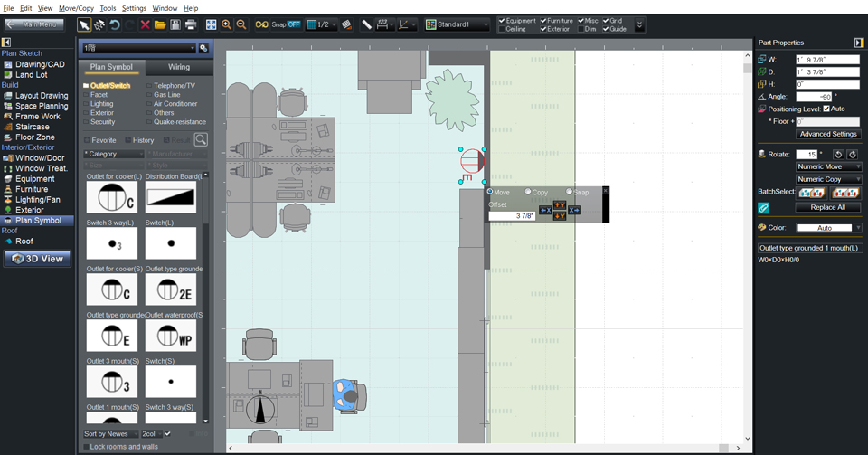
Task: Expand the Numeric Move dropdown
Action: coord(828,166)
